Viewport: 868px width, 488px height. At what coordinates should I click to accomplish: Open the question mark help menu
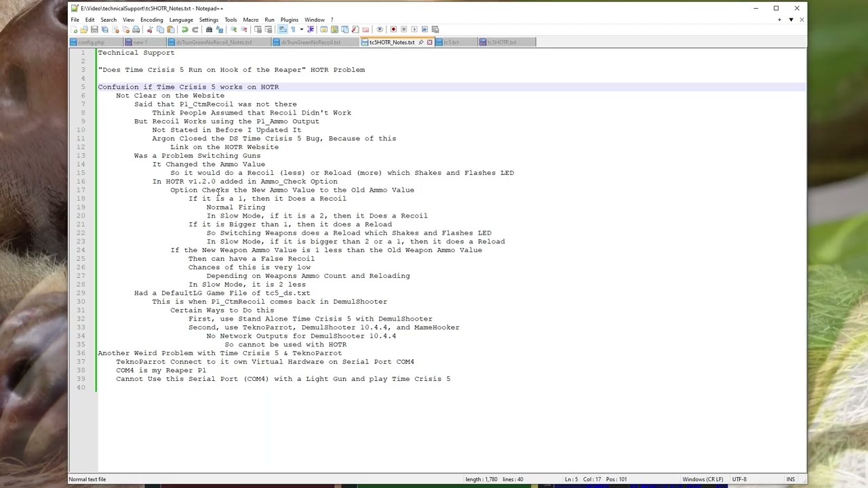click(332, 20)
